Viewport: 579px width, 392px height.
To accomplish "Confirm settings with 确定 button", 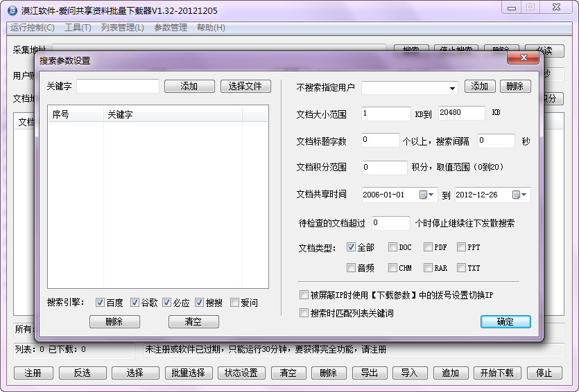I will 505,321.
